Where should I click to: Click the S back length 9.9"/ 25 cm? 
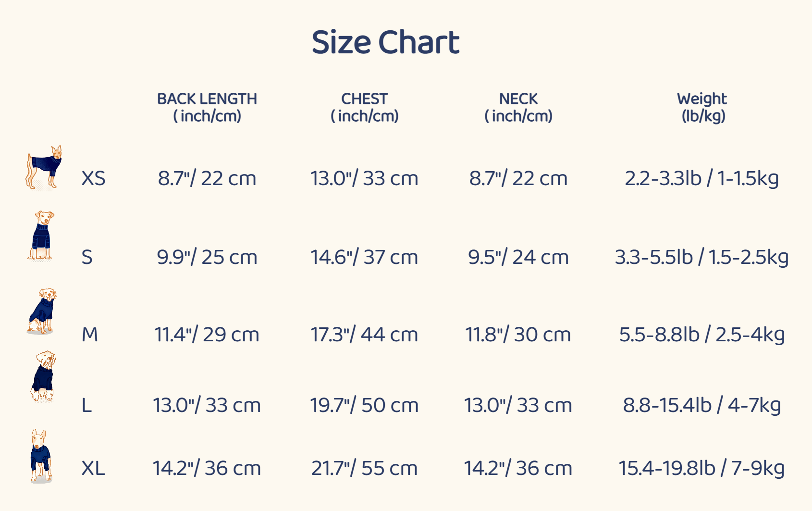[x=207, y=257]
